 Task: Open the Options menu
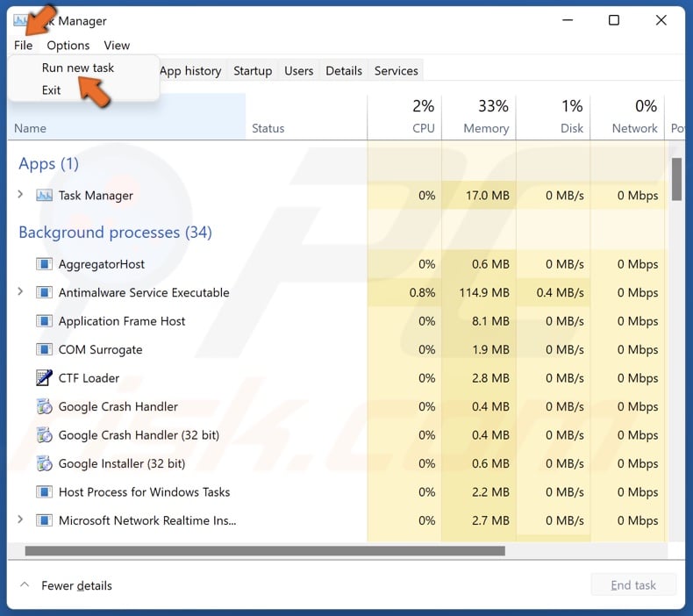click(x=68, y=45)
